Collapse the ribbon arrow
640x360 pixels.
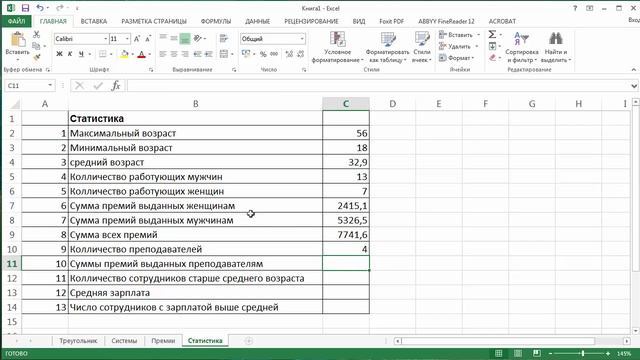633,70
